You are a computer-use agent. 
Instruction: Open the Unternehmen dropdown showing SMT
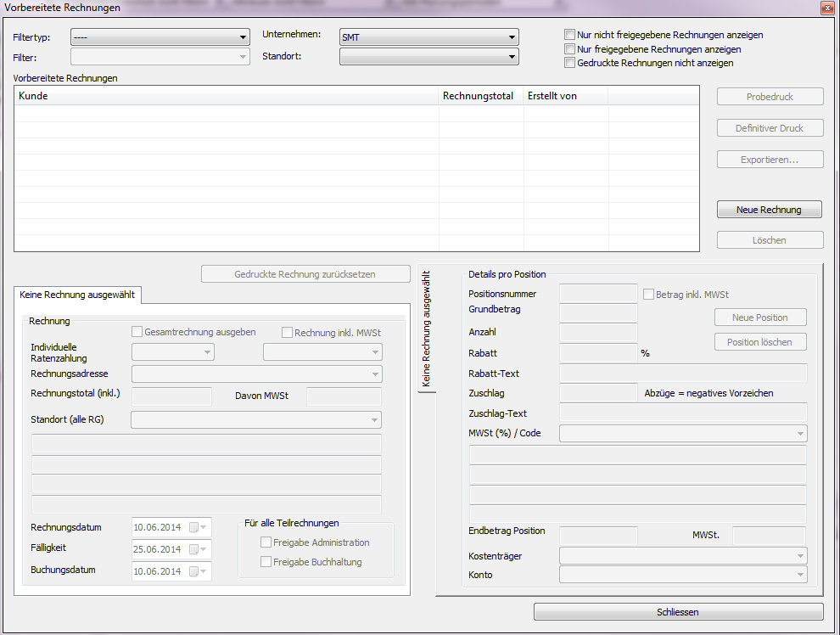tap(512, 37)
